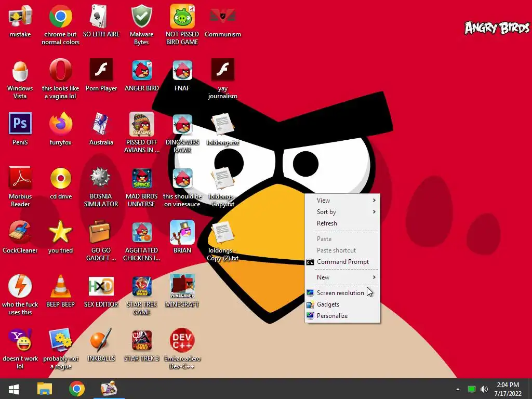Click the 'Porn Player' Flash icon
The image size is (532, 399).
pyautogui.click(x=101, y=70)
